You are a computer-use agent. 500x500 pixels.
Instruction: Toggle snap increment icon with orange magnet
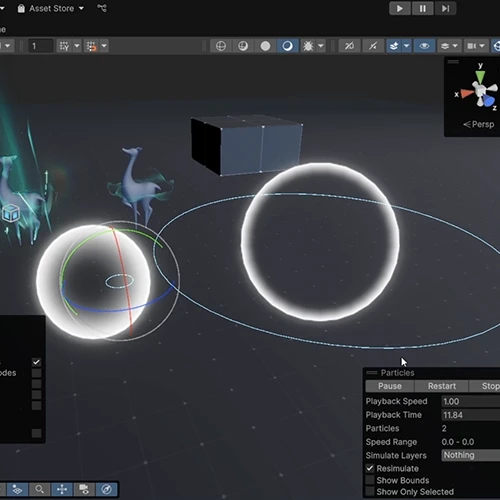pos(91,46)
